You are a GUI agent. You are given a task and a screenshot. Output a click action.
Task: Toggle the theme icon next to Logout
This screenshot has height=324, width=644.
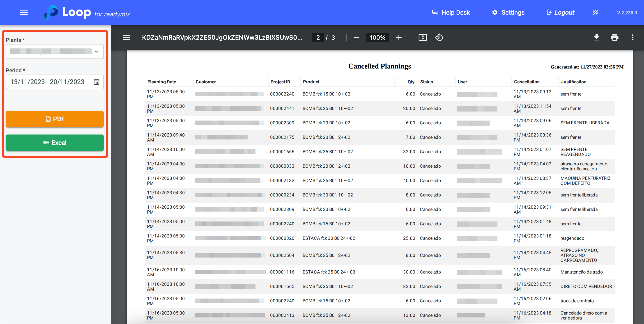click(596, 12)
